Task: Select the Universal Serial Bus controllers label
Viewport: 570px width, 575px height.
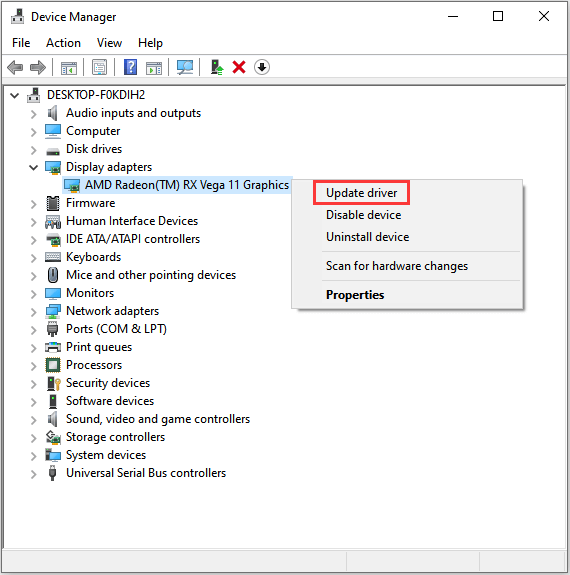Action: click(146, 473)
